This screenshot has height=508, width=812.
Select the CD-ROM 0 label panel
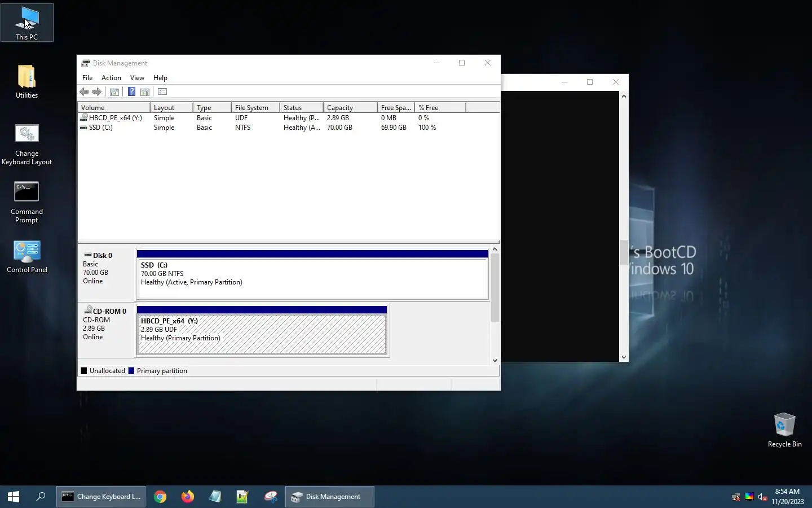[x=107, y=330]
